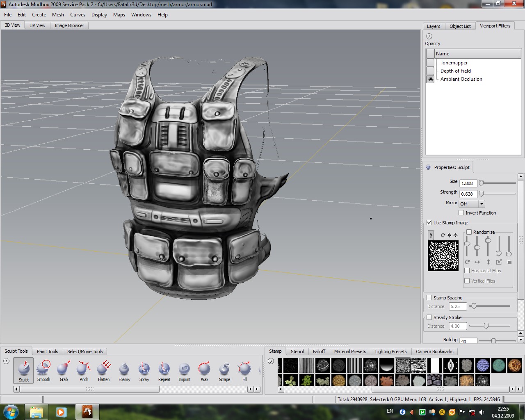Switch to the Paint Tools tab

tap(47, 352)
